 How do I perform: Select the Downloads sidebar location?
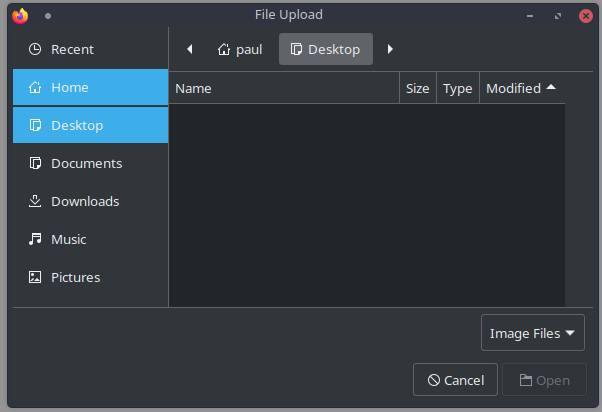90,201
